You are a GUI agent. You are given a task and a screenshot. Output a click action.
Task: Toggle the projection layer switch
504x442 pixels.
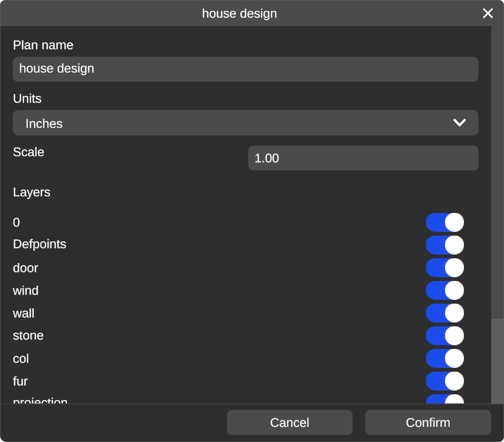445,399
